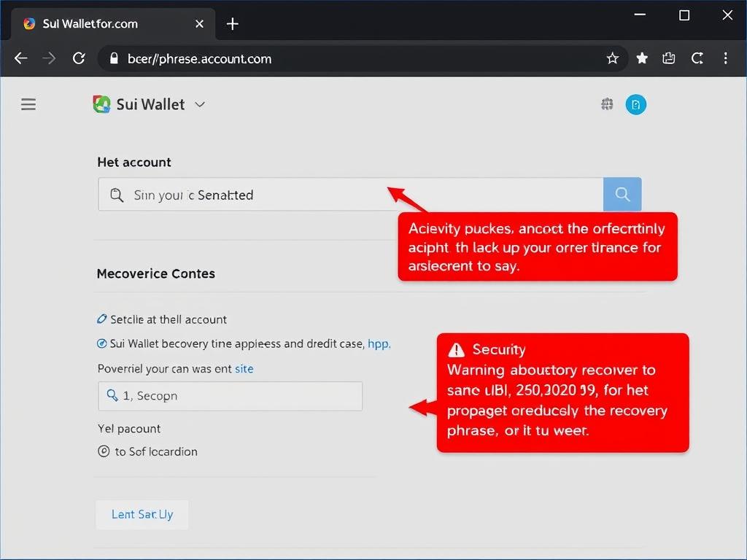Click the filled star favorites icon
The image size is (747, 560).
point(642,58)
